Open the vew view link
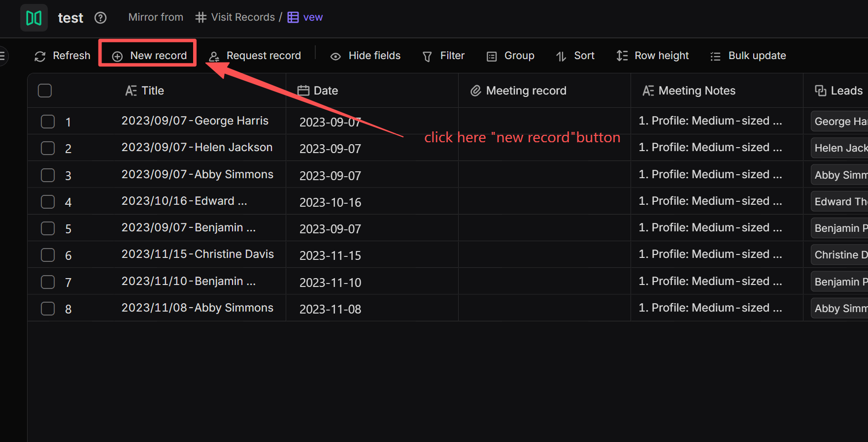This screenshot has width=868, height=442. 312,17
